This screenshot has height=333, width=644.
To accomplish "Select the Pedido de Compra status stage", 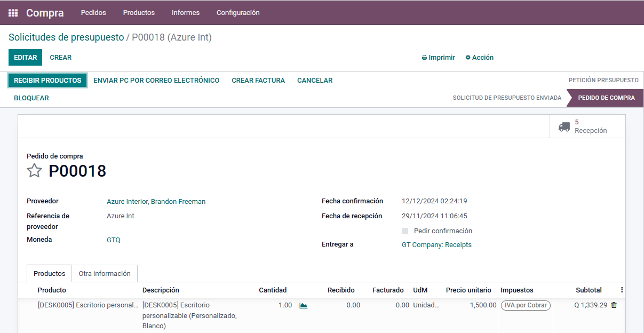I will 606,98.
